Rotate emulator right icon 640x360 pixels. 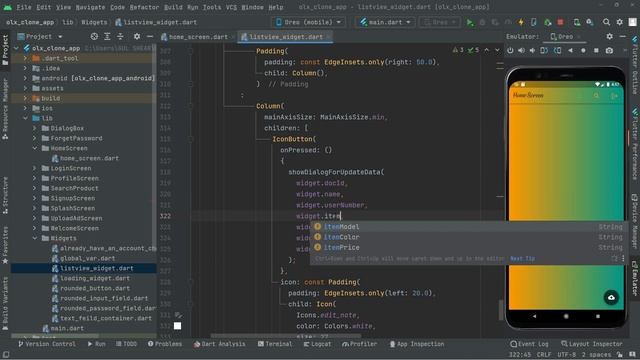coord(558,50)
